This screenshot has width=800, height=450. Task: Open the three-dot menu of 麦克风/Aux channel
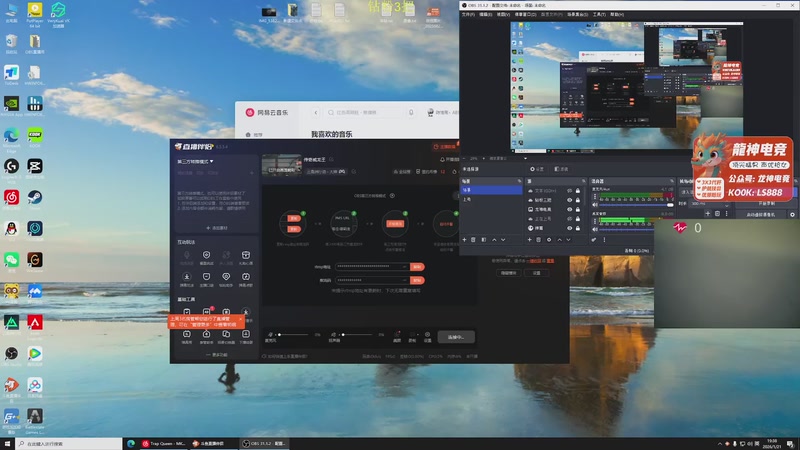(594, 196)
